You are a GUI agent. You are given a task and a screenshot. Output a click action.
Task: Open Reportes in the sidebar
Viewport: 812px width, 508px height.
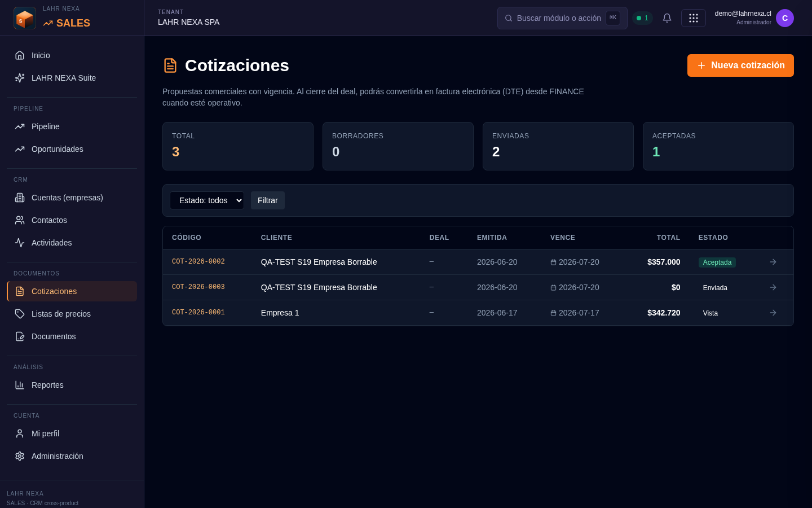pos(72,385)
